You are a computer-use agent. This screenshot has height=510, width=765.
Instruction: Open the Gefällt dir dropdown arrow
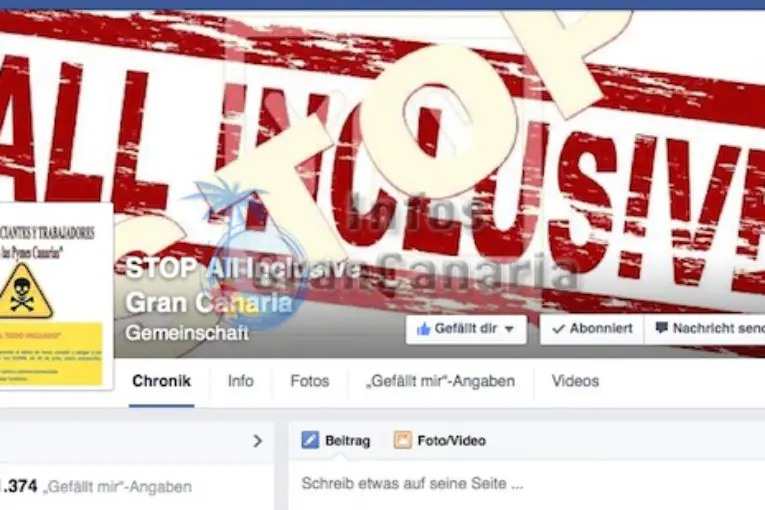tap(509, 329)
